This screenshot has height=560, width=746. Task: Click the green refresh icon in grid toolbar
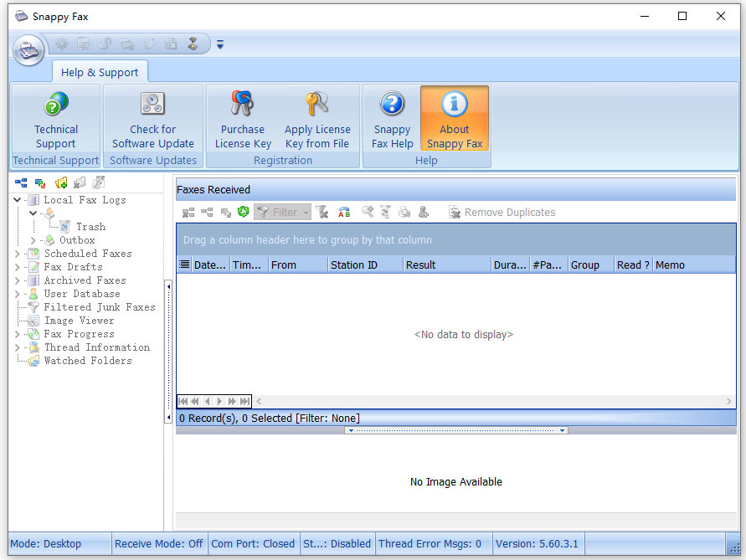244,212
